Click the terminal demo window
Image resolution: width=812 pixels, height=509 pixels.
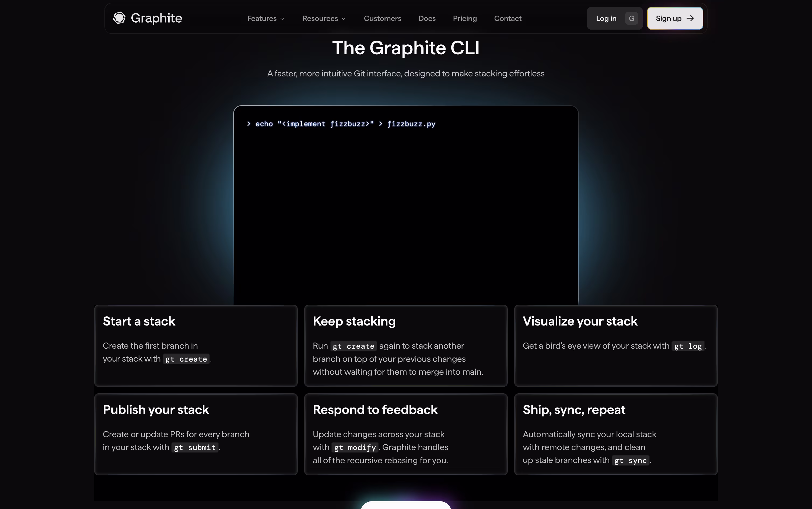[x=406, y=205]
